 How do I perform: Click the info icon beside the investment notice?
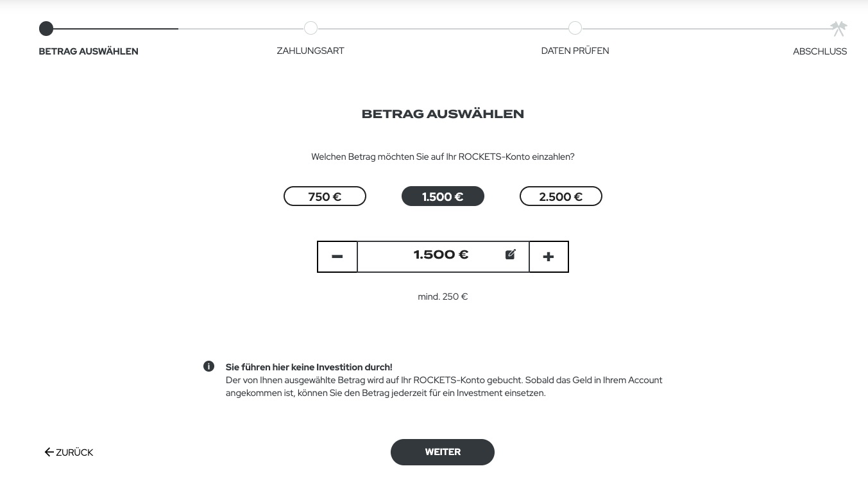click(208, 366)
